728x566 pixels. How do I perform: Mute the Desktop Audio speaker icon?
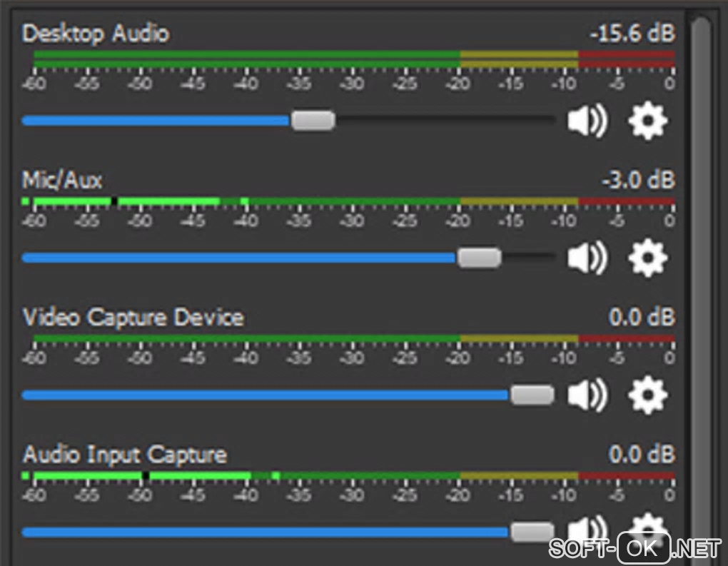587,121
